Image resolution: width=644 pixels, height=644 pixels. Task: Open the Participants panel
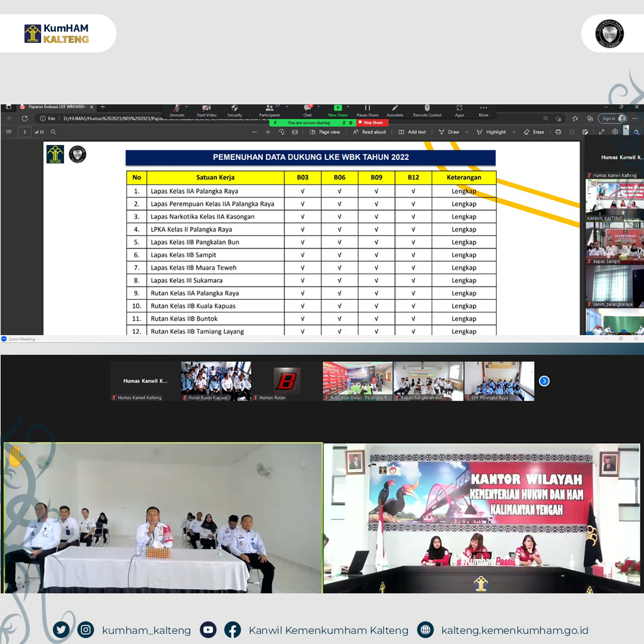pyautogui.click(x=270, y=109)
